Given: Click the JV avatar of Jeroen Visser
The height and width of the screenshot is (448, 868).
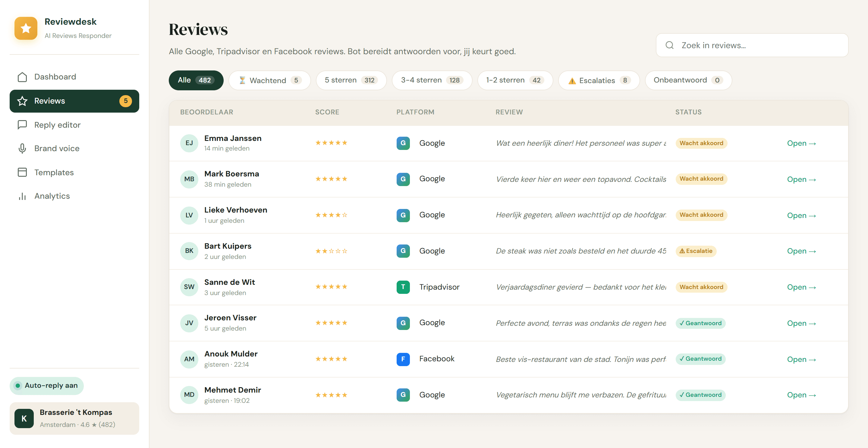Looking at the screenshot, I should click(189, 323).
